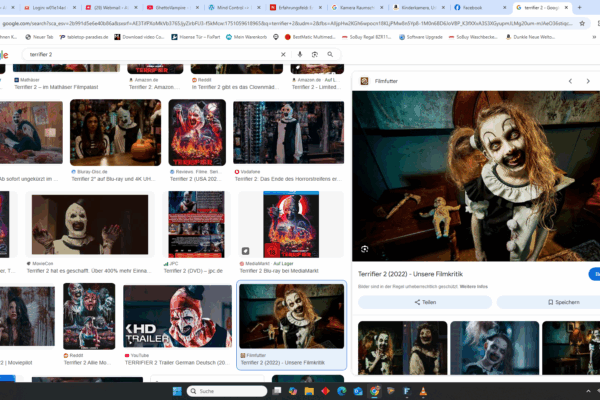Switch to the Facebook tab
Viewport: 600px width, 400px height.
(x=478, y=7)
